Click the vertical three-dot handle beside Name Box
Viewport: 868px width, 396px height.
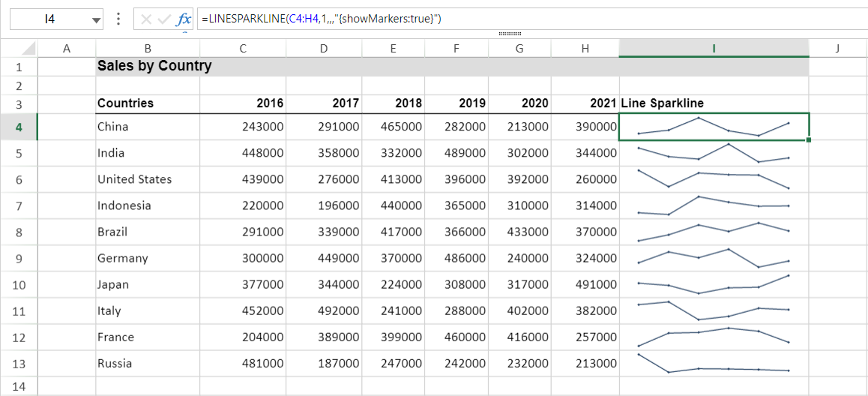click(x=118, y=19)
